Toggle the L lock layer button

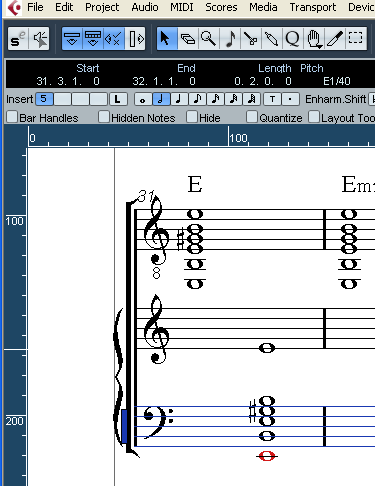click(x=118, y=99)
